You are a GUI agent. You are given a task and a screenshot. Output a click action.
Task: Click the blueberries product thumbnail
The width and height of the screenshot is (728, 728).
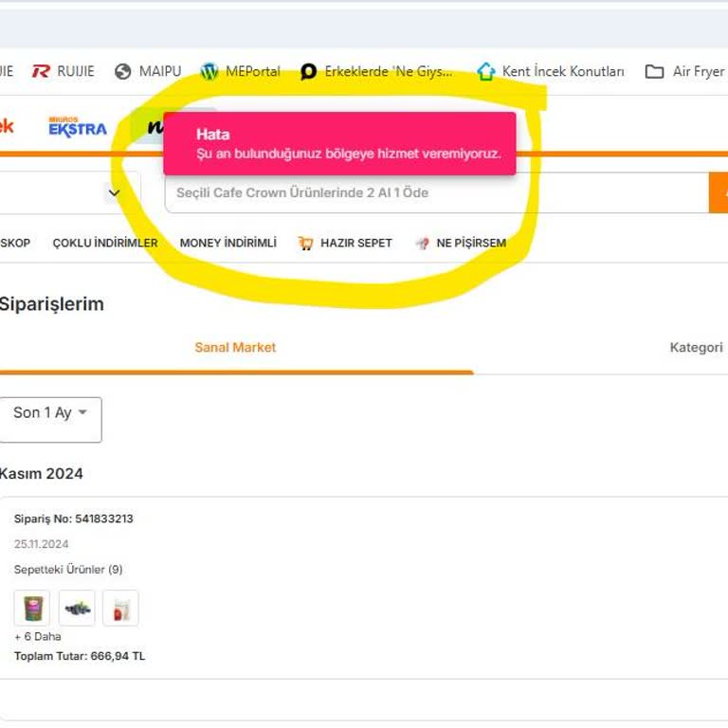pos(77,609)
